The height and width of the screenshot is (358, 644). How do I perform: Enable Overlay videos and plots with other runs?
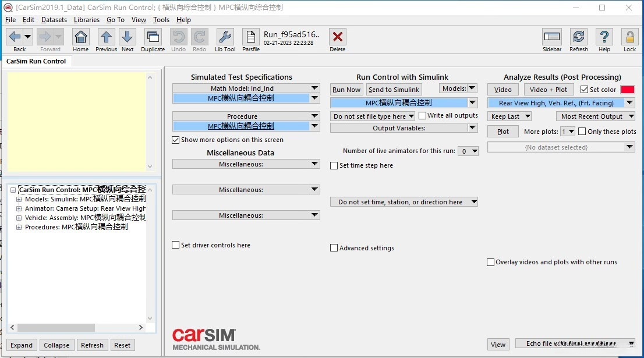coord(490,262)
